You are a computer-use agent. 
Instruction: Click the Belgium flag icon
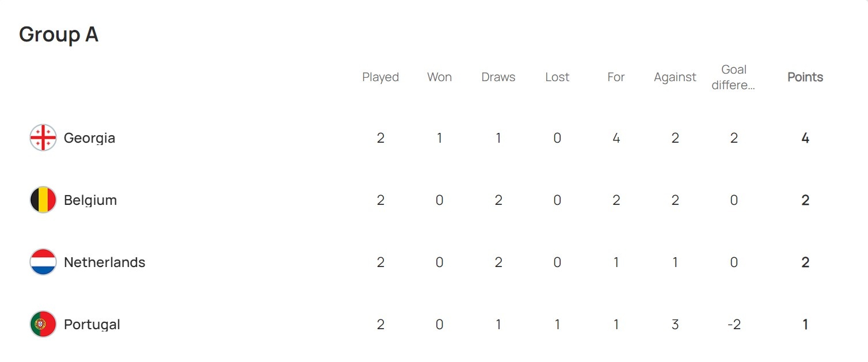coord(43,200)
